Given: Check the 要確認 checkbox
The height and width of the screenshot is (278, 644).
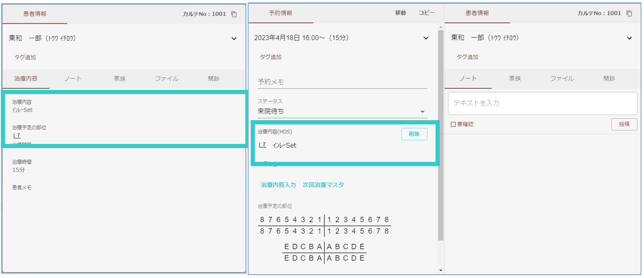Looking at the screenshot, I should (x=453, y=124).
